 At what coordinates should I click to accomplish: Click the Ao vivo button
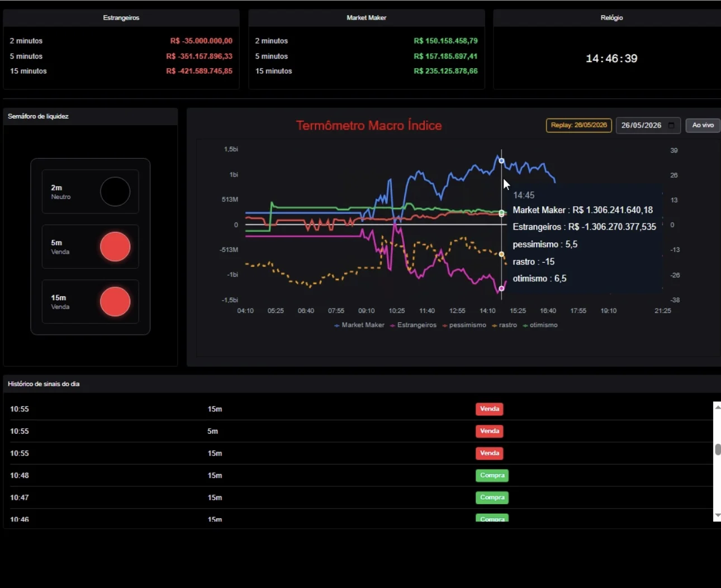703,125
